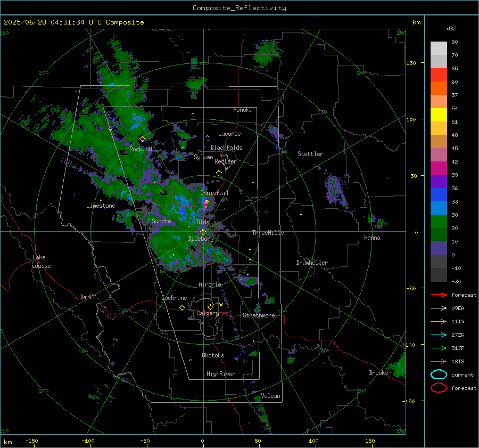
Task: Click the km unit label at bottom left
Action: point(7,442)
